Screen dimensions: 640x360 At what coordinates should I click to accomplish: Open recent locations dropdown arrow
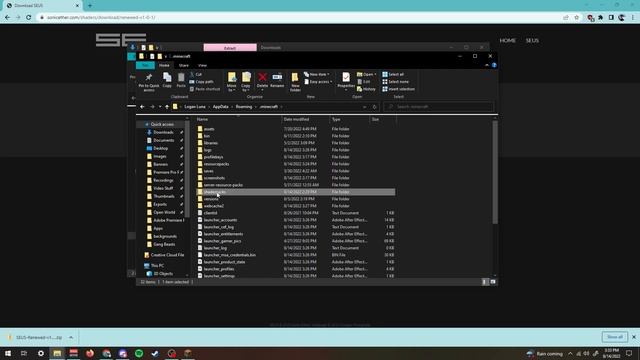(x=160, y=107)
